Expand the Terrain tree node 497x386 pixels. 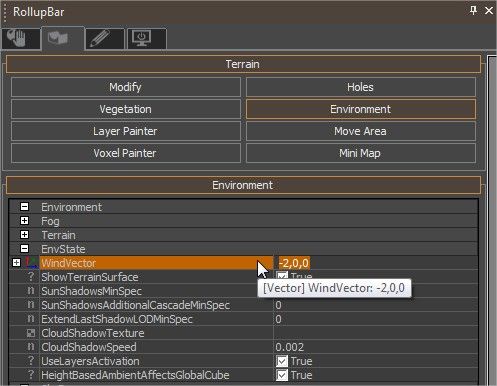pos(24,235)
